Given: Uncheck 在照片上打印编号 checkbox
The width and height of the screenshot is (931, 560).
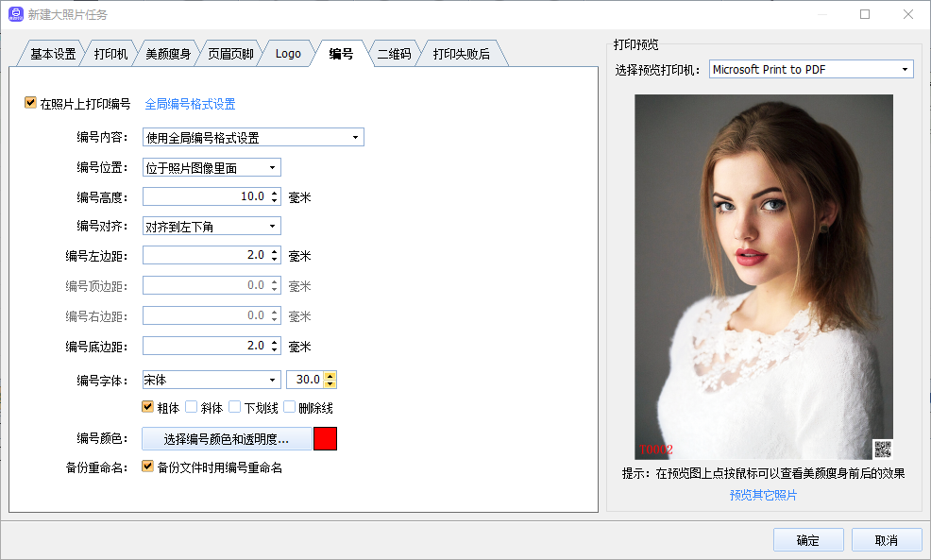Looking at the screenshot, I should click(30, 103).
